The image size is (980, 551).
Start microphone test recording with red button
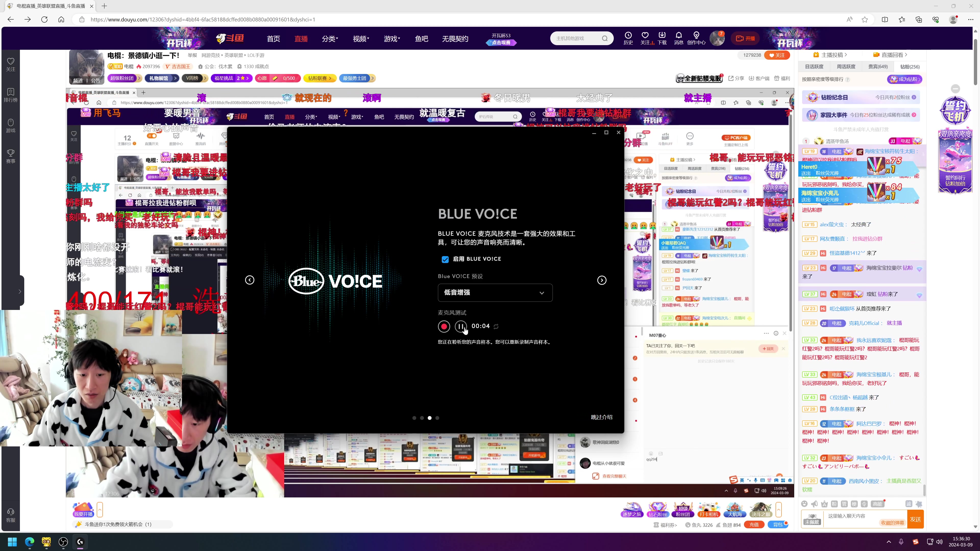pos(444,326)
